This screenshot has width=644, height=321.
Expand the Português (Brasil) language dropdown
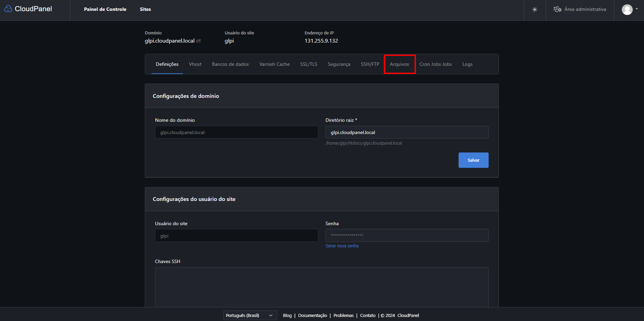(250, 315)
